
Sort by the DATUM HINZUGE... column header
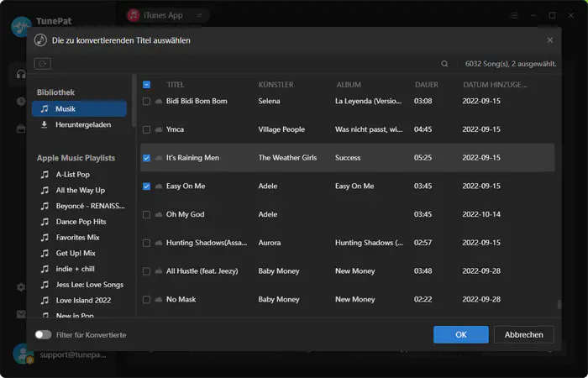point(495,85)
